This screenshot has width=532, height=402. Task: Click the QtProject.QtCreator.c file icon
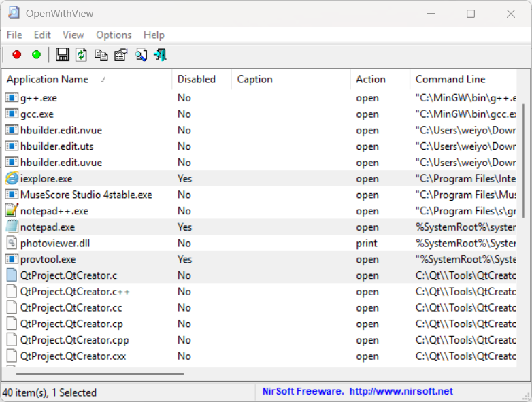(12, 275)
